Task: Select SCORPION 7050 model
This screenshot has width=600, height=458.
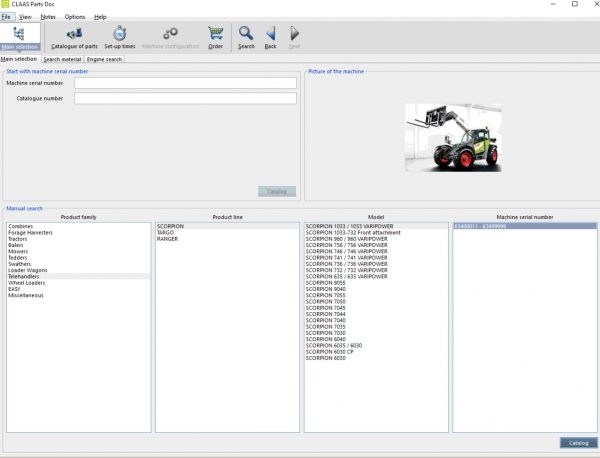Action: (x=376, y=302)
